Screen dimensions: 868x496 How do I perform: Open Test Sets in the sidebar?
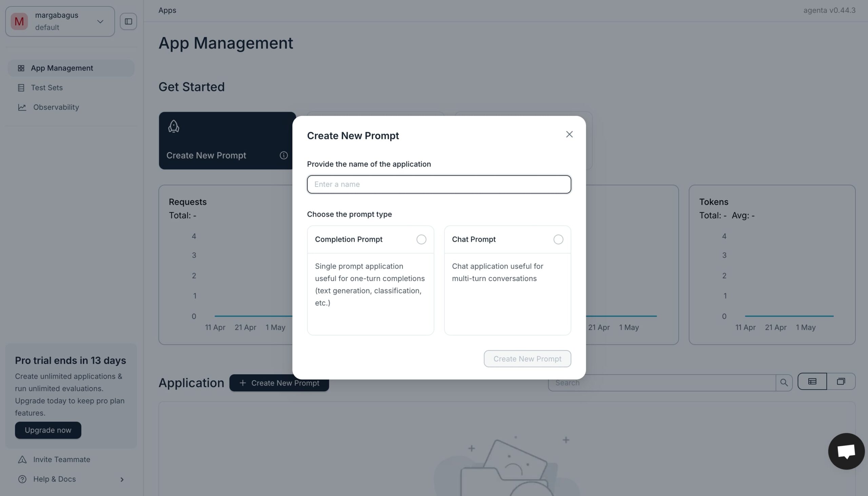[x=47, y=88]
